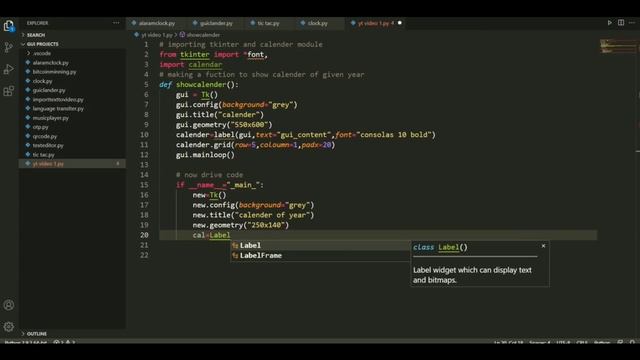Open tic tac.py in the explorer tree

point(44,155)
